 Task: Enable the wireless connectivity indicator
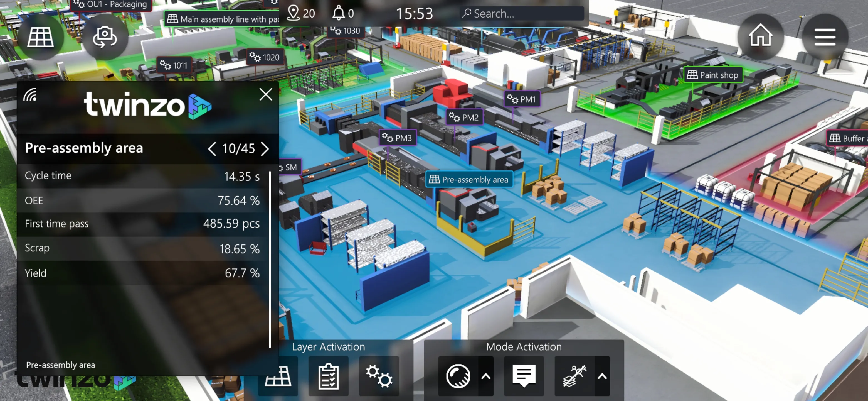point(31,95)
